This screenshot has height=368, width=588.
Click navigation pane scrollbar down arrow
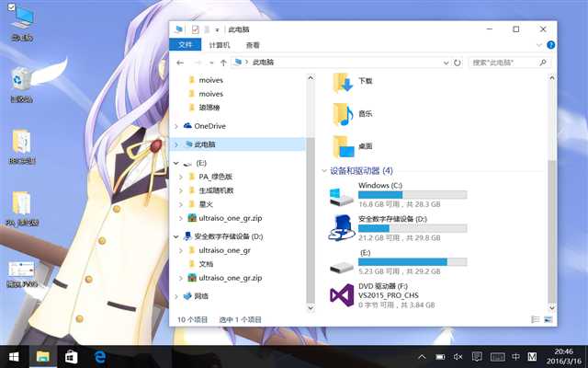pos(311,308)
